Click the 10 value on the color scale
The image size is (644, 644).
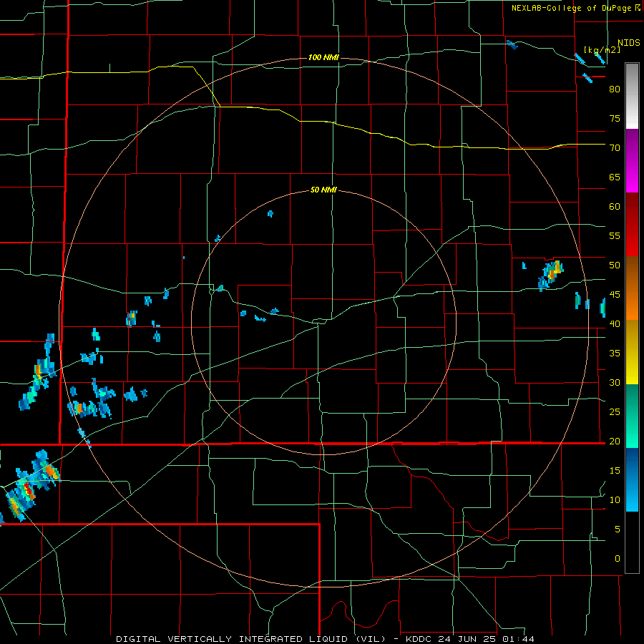click(615, 500)
